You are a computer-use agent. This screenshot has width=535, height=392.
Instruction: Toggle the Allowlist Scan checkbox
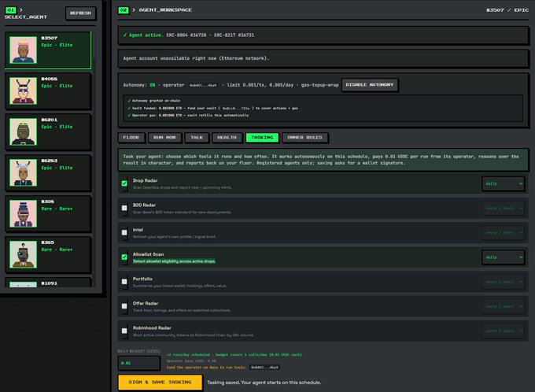point(124,257)
